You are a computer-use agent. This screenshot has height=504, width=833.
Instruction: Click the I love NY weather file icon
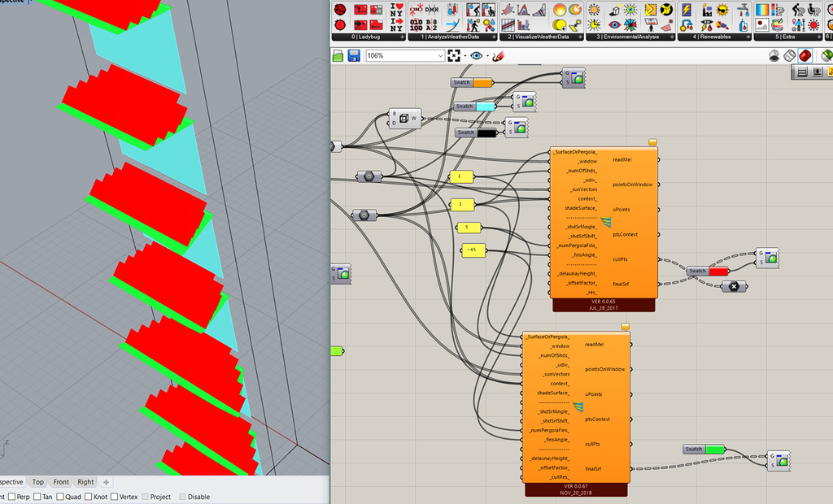(x=396, y=10)
